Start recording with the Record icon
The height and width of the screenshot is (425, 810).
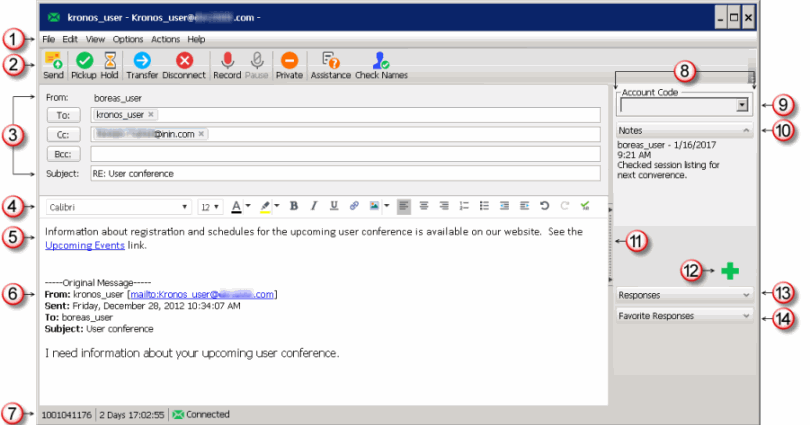pyautogui.click(x=227, y=62)
